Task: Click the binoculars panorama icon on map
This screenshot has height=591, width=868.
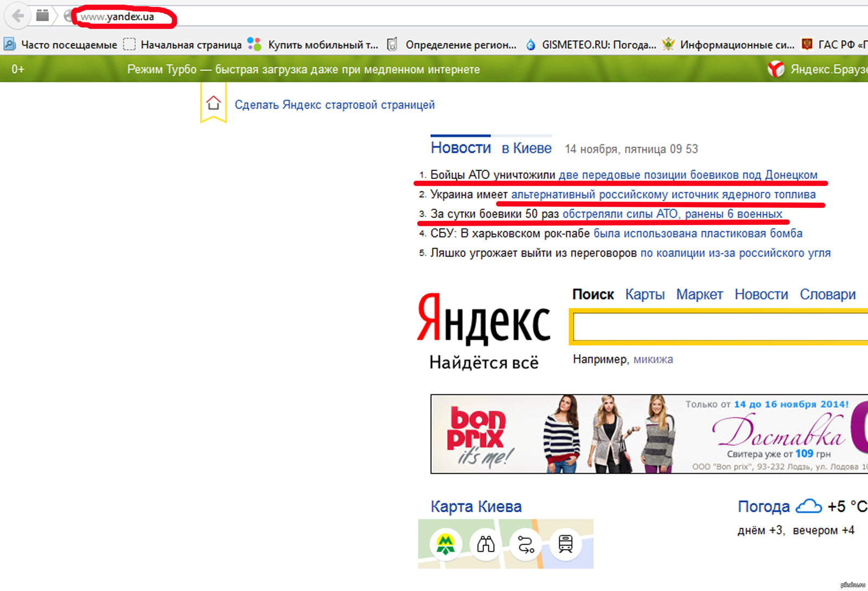Action: tap(486, 544)
